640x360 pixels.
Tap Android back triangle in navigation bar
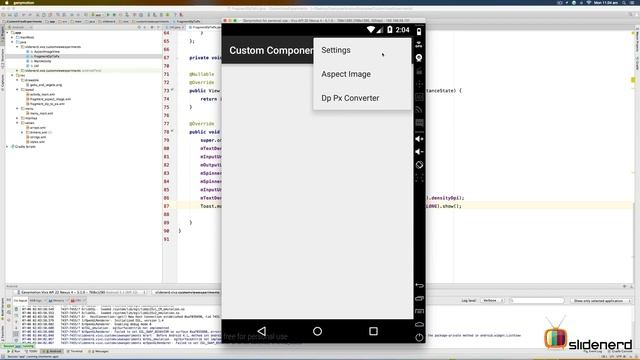[x=262, y=331]
